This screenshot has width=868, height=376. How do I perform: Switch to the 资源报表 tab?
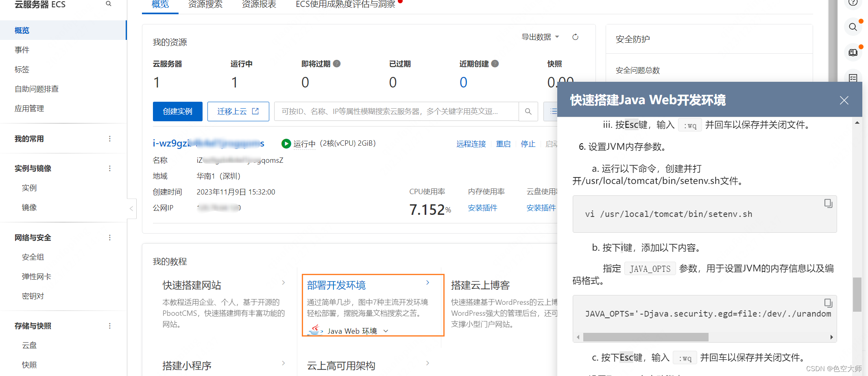[x=259, y=4]
